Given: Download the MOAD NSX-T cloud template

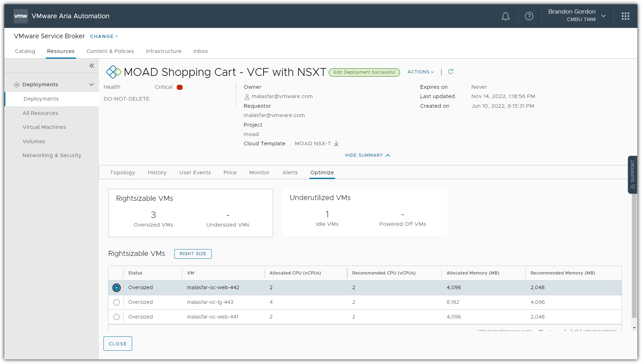Looking at the screenshot, I should (x=336, y=144).
